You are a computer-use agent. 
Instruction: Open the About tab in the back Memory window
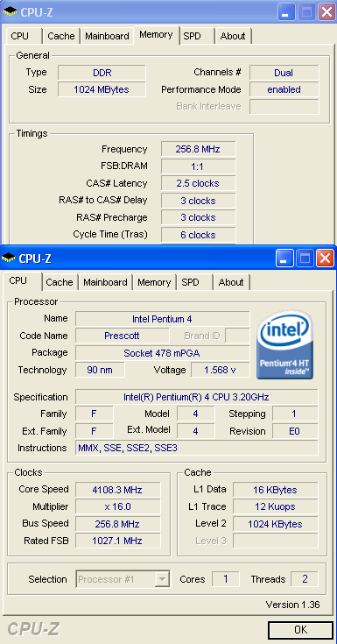(x=233, y=36)
